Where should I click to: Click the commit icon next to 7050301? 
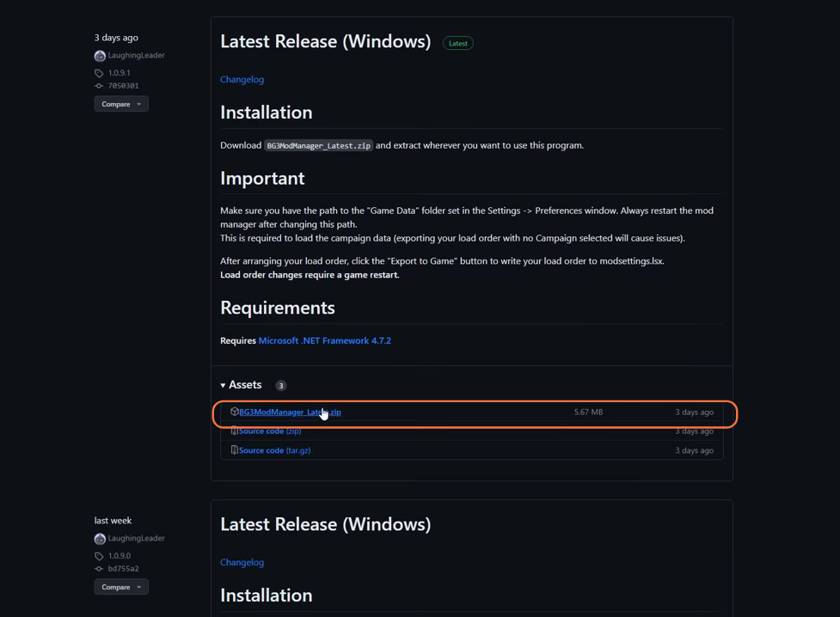pos(99,86)
